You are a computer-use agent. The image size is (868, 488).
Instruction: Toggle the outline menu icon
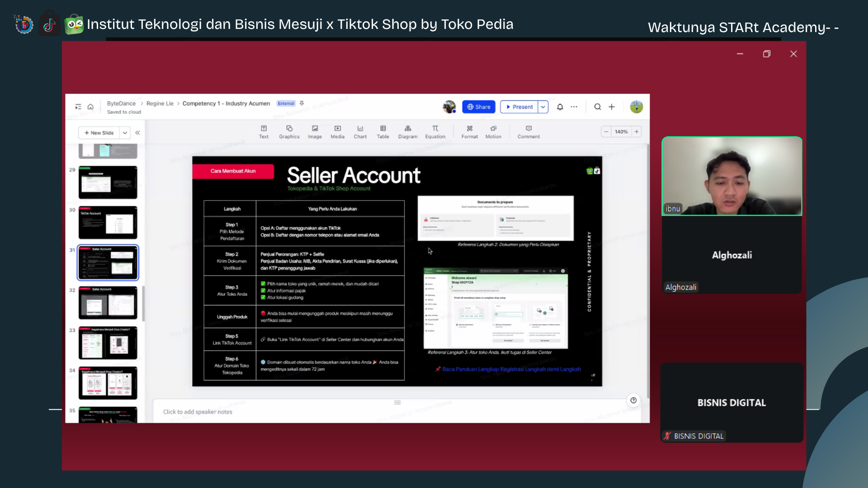[78, 107]
